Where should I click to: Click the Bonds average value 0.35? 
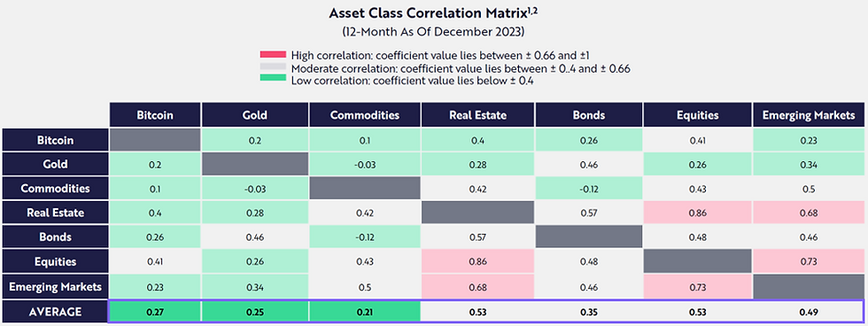(x=588, y=312)
